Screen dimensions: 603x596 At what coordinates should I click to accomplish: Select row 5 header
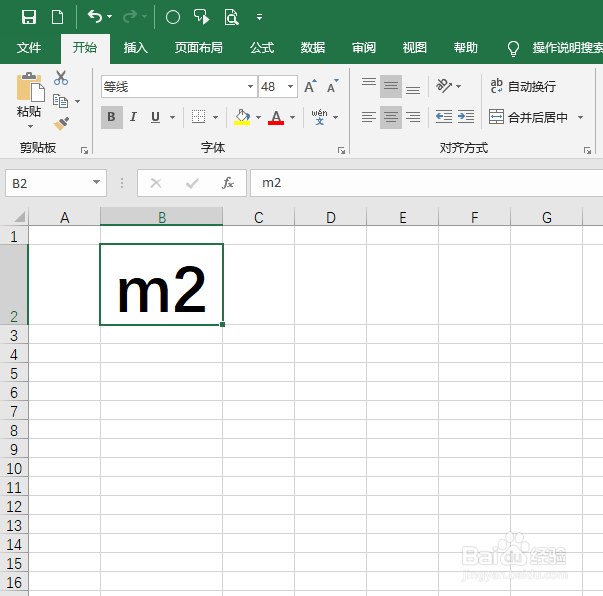14,373
